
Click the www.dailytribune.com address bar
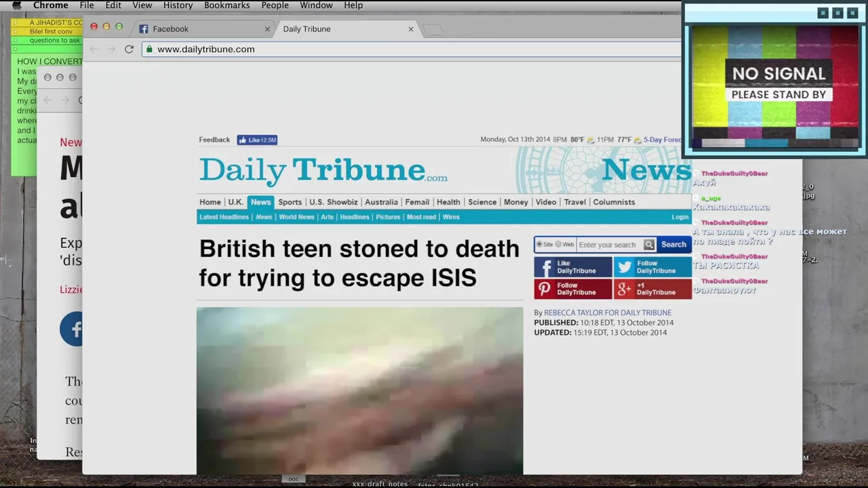pos(411,49)
